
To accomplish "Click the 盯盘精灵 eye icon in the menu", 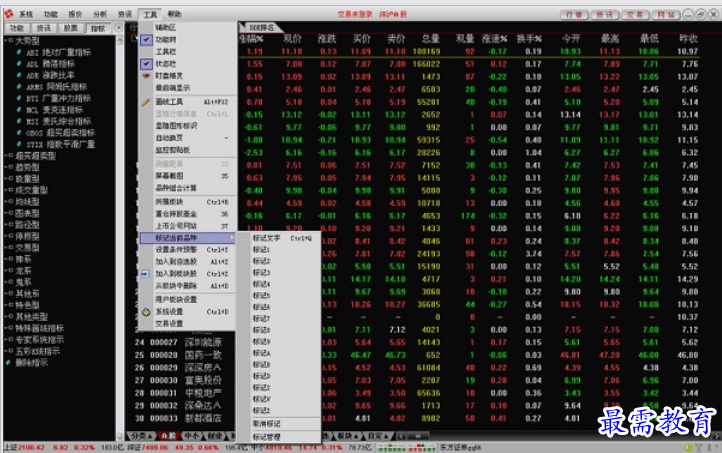I will 146,76.
